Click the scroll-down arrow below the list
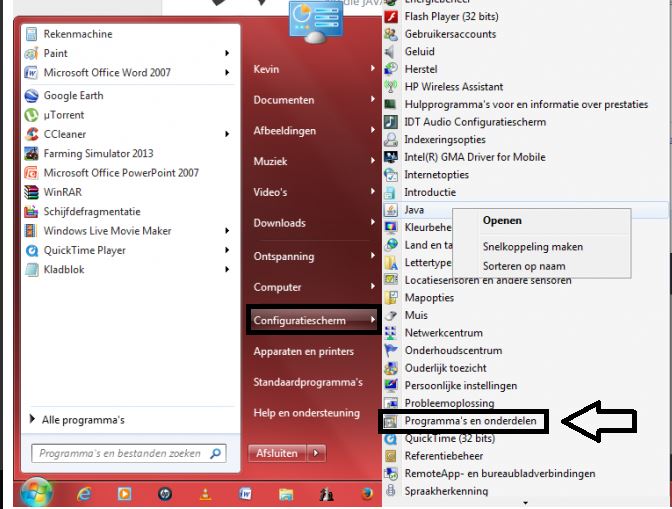 (x=525, y=503)
